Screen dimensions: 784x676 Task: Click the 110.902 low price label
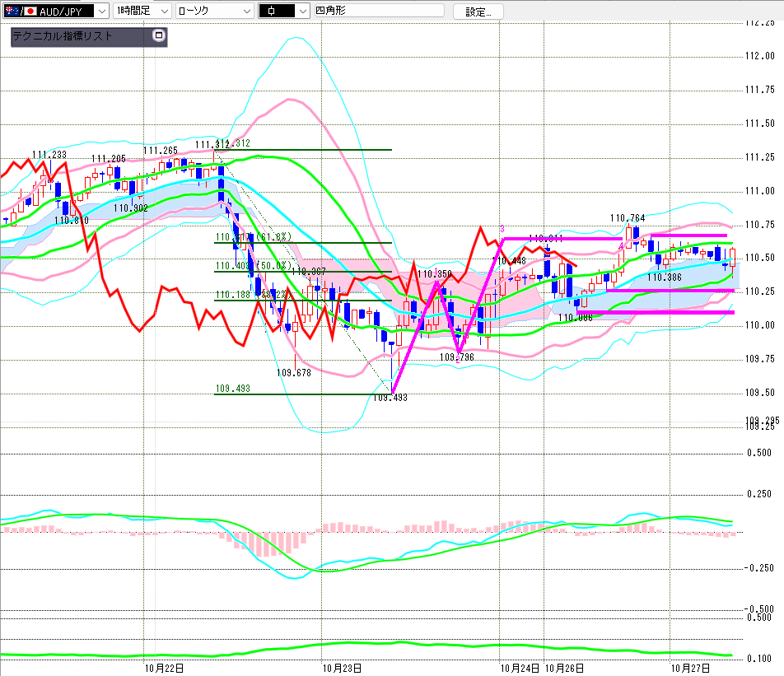(130, 208)
